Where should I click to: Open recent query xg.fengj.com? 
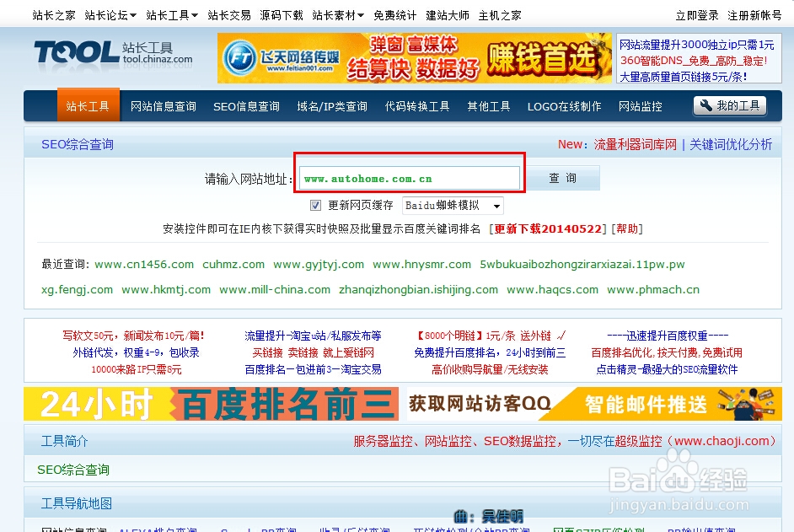[x=77, y=290]
